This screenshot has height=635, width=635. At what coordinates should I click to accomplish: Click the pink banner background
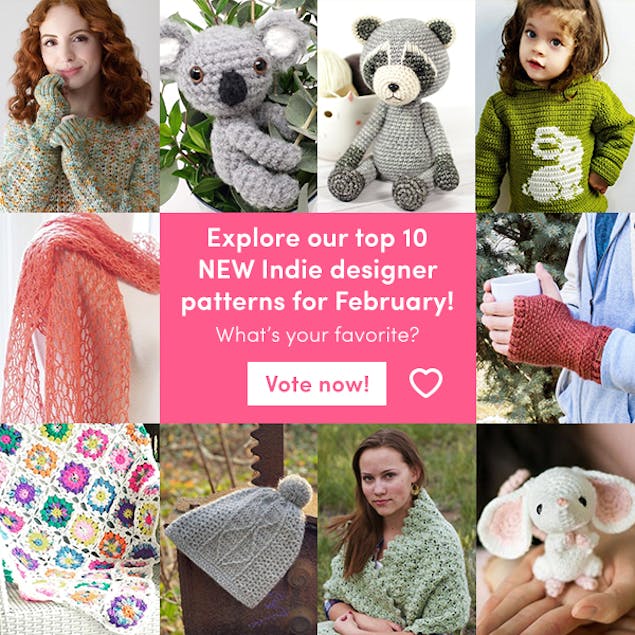(x=318, y=318)
